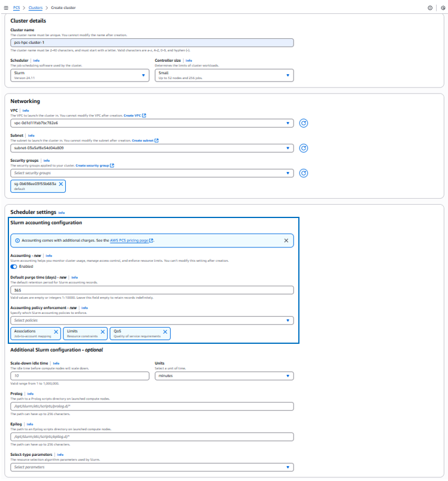Refresh the Subnet list
The width and height of the screenshot is (448, 481).
tap(304, 148)
